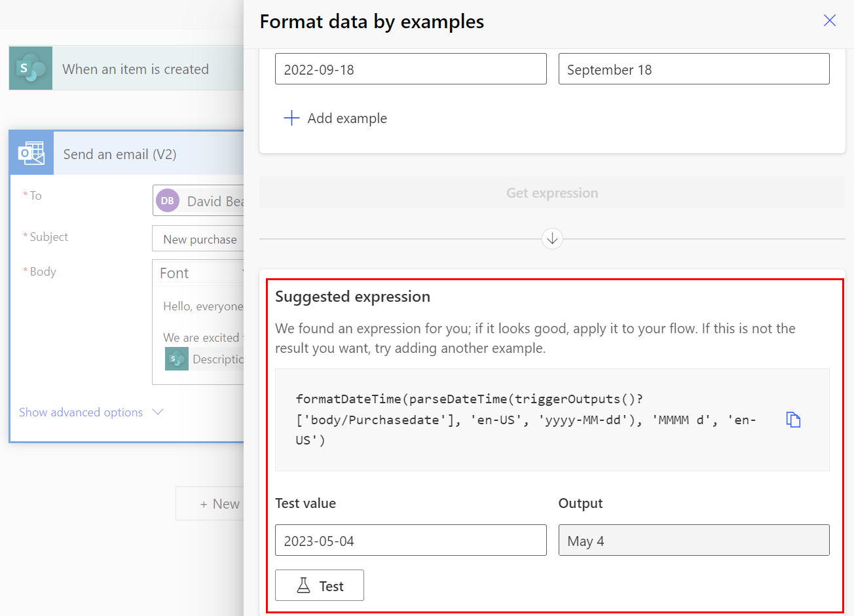Viewport: 854px width, 616px height.
Task: Copy the suggested expression to clipboard
Action: click(793, 420)
